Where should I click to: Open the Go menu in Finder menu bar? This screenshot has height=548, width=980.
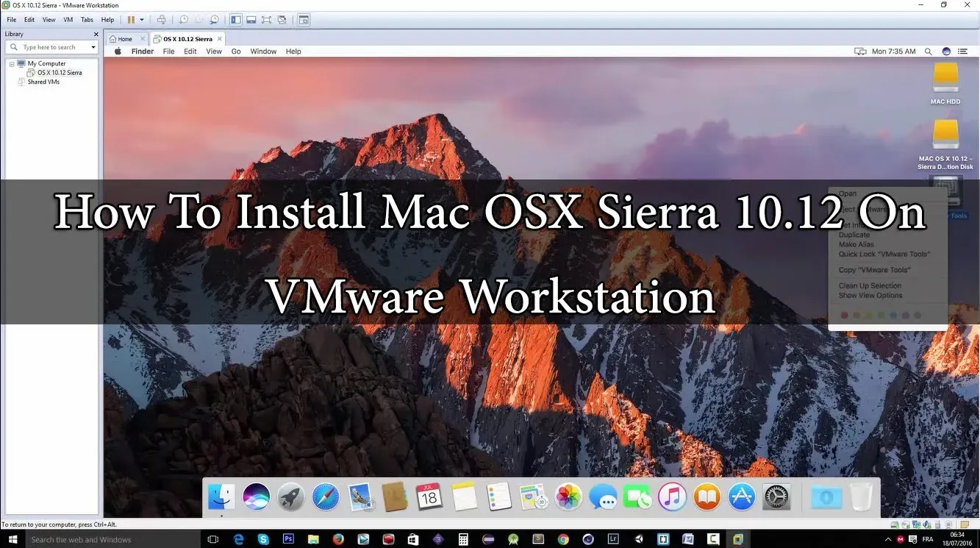click(236, 51)
